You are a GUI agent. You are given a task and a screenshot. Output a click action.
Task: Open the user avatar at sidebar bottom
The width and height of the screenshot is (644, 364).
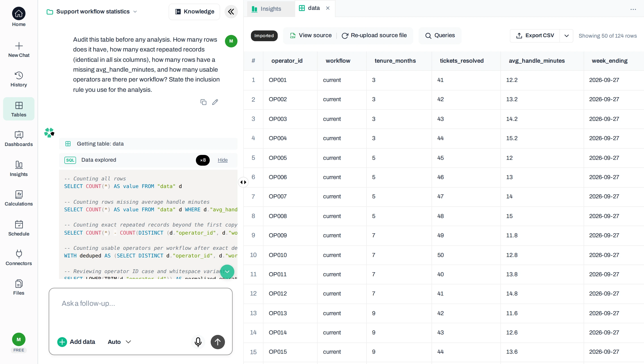coord(19,339)
